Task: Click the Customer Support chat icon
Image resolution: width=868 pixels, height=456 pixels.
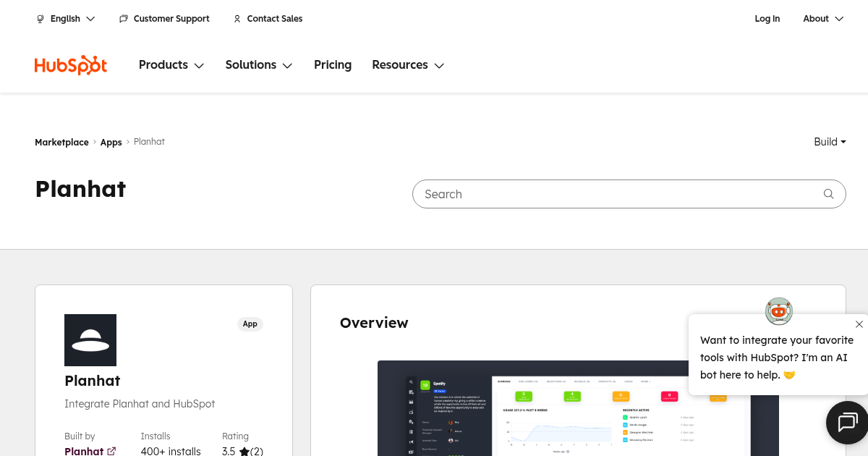Action: coord(124,19)
